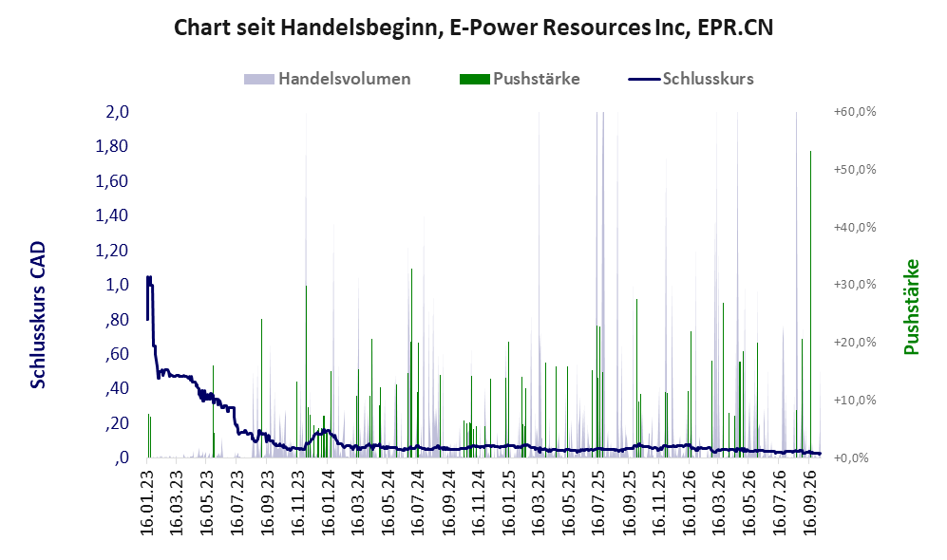The width and height of the screenshot is (947, 560).
Task: Click the 16.05.23 date label
Action: pos(207,502)
